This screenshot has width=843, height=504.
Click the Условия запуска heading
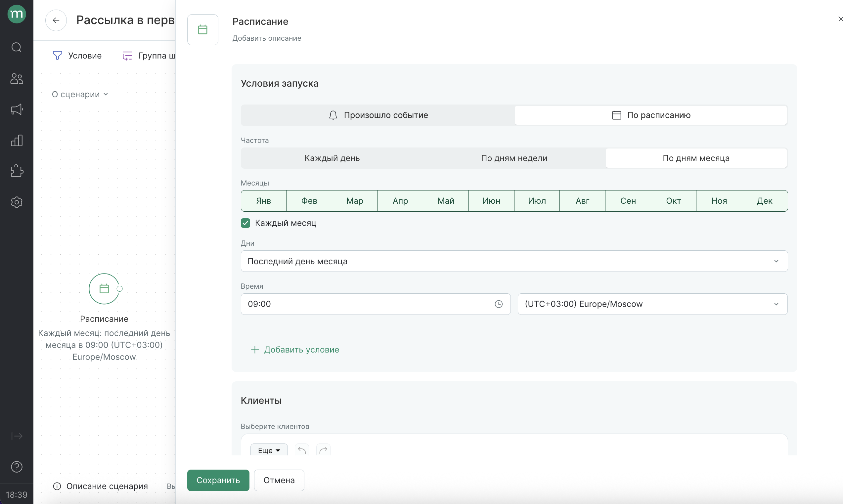(279, 83)
